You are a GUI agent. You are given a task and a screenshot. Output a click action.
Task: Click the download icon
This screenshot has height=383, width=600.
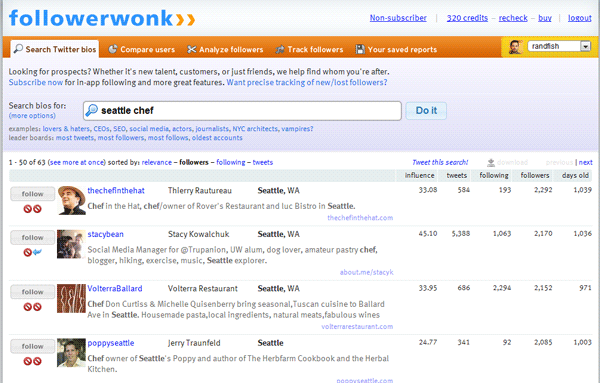coord(491,163)
